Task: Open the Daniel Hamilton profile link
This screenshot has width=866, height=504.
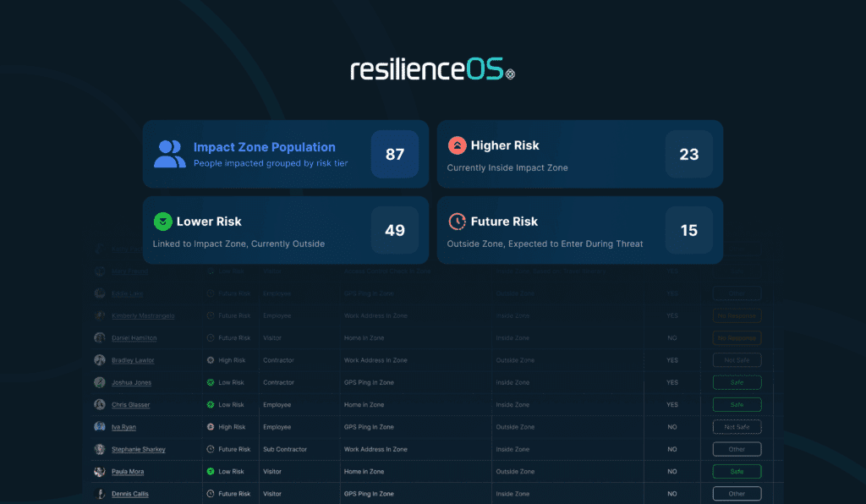Action: (134, 338)
